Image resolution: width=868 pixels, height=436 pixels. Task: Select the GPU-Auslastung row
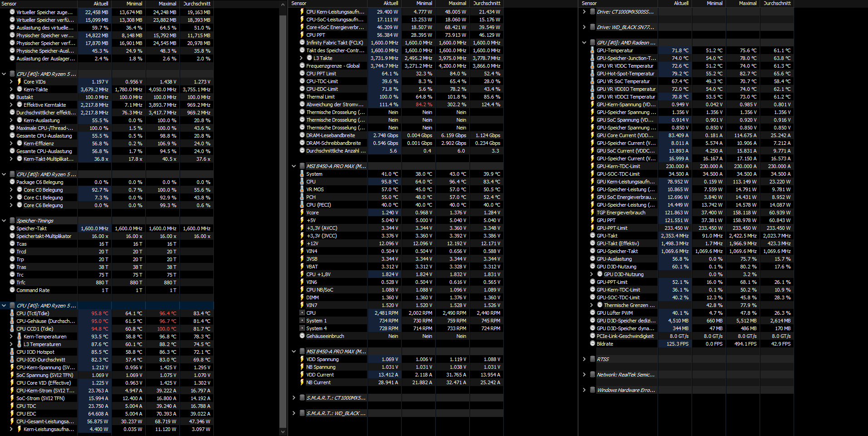[687, 259]
